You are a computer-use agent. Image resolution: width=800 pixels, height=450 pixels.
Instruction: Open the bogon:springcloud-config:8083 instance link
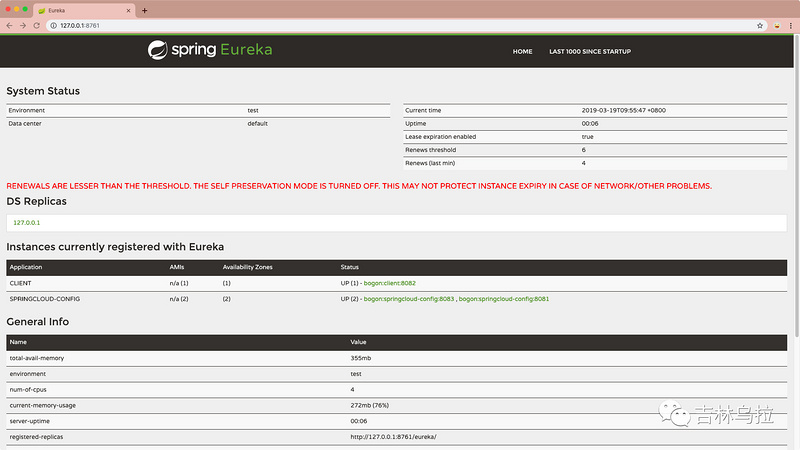[409, 299]
